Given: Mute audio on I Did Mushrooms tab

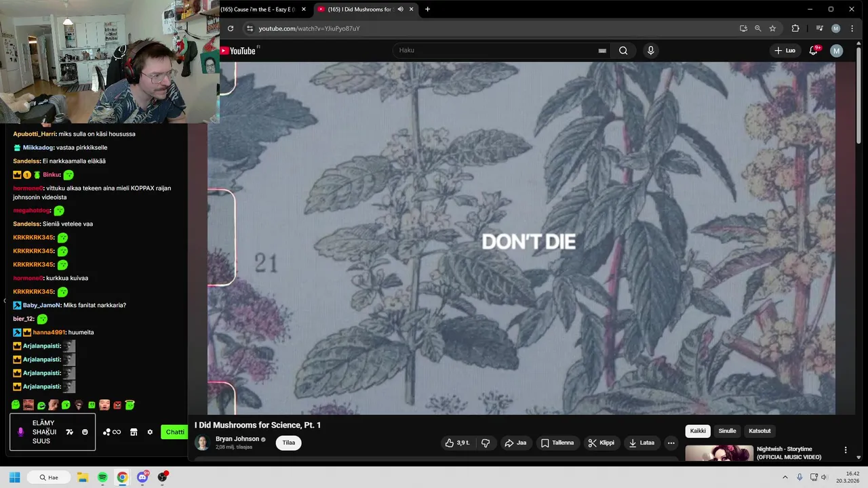Looking at the screenshot, I should pos(401,9).
